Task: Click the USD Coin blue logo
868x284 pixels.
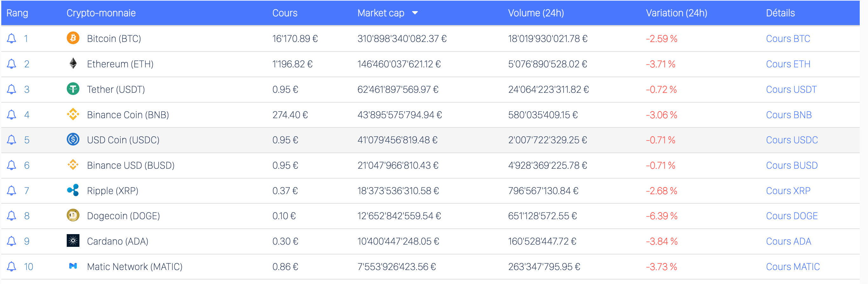Action: 73,139
